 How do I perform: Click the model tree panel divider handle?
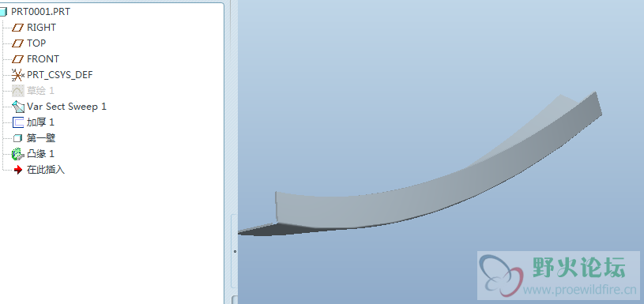pyautogui.click(x=235, y=251)
